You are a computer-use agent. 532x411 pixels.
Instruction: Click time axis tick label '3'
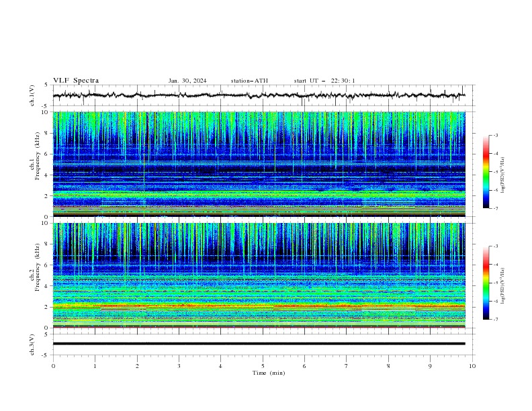pos(179,366)
